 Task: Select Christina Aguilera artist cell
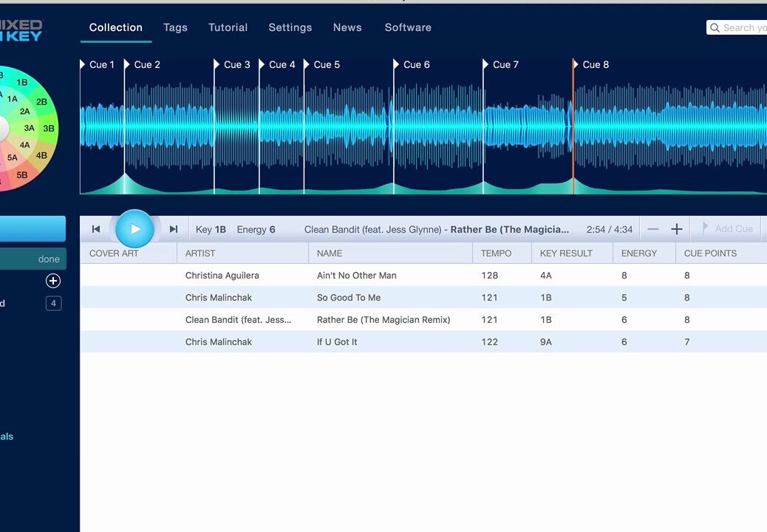coord(222,276)
